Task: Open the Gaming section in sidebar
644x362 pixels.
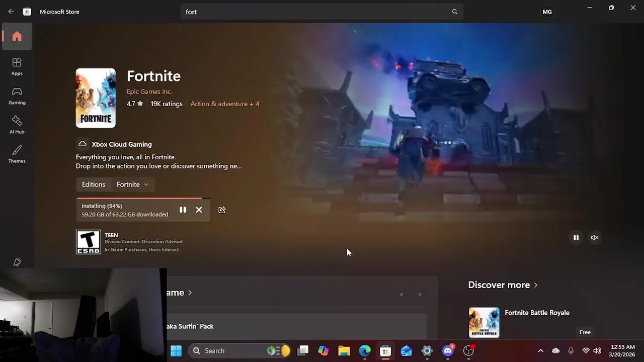Action: 17,96
